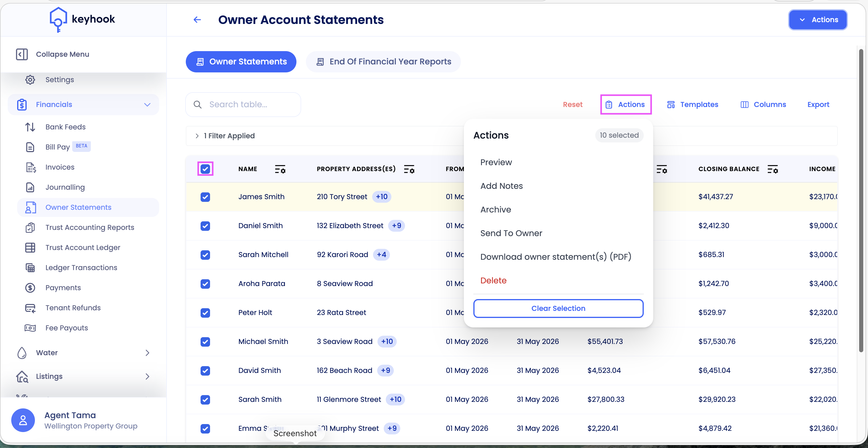Choose Send To Owner from Actions menu

511,233
